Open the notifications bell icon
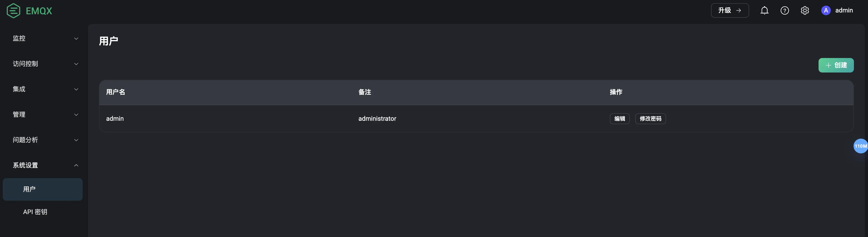The width and height of the screenshot is (868, 237). (x=764, y=10)
